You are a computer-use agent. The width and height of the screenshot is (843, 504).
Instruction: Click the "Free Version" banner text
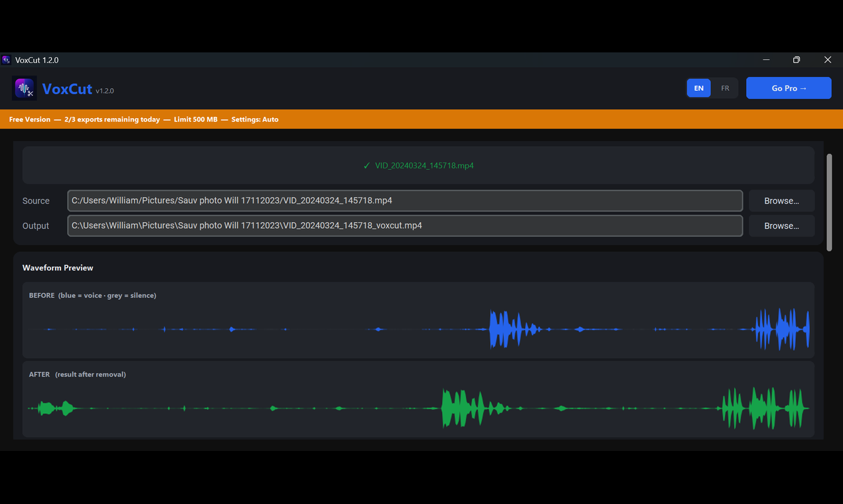pyautogui.click(x=30, y=119)
